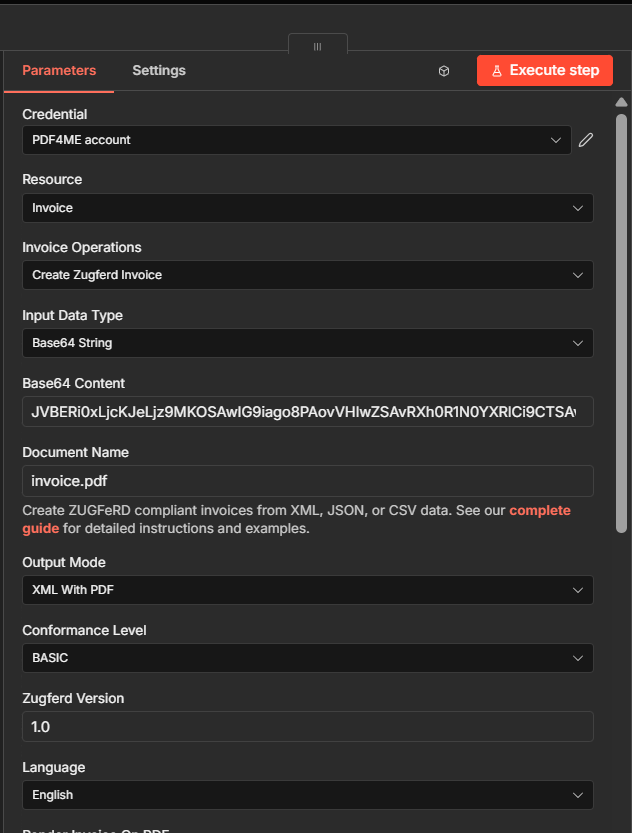Image resolution: width=632 pixels, height=833 pixels.
Task: Open the complete guide link
Action: 540,510
